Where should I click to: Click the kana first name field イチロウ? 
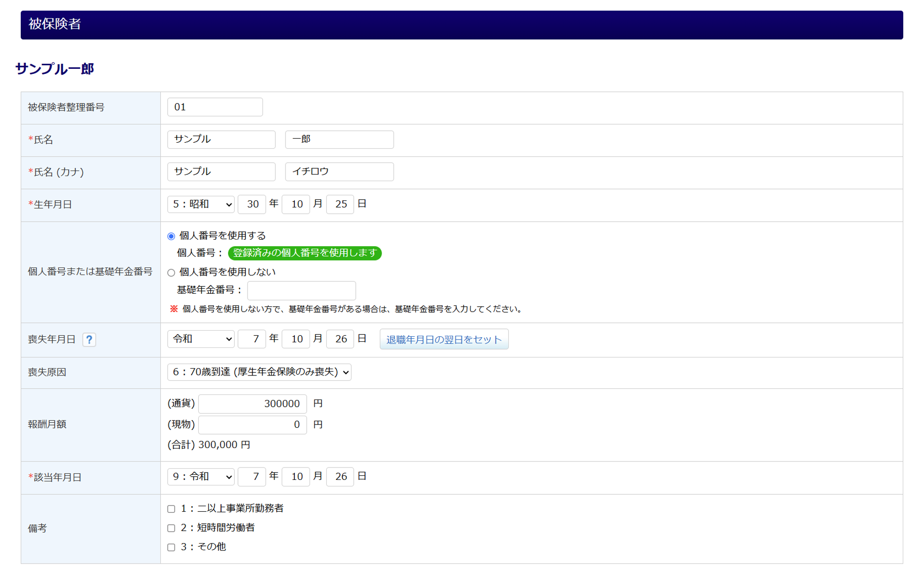tap(339, 172)
